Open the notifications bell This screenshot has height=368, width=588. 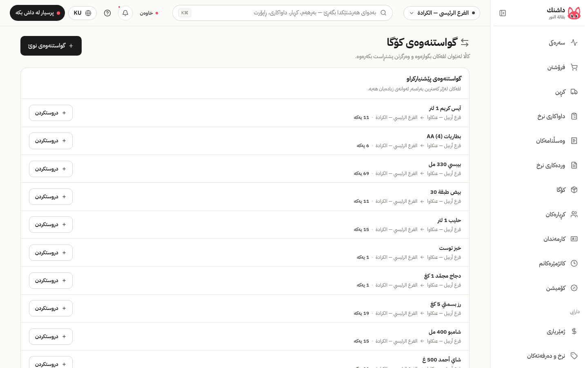[x=125, y=13]
